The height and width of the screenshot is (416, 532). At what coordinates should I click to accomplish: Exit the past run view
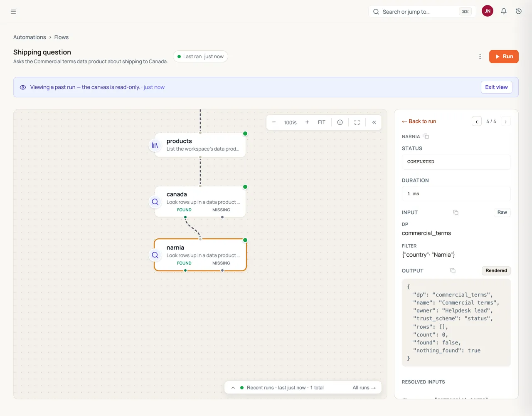click(x=496, y=87)
